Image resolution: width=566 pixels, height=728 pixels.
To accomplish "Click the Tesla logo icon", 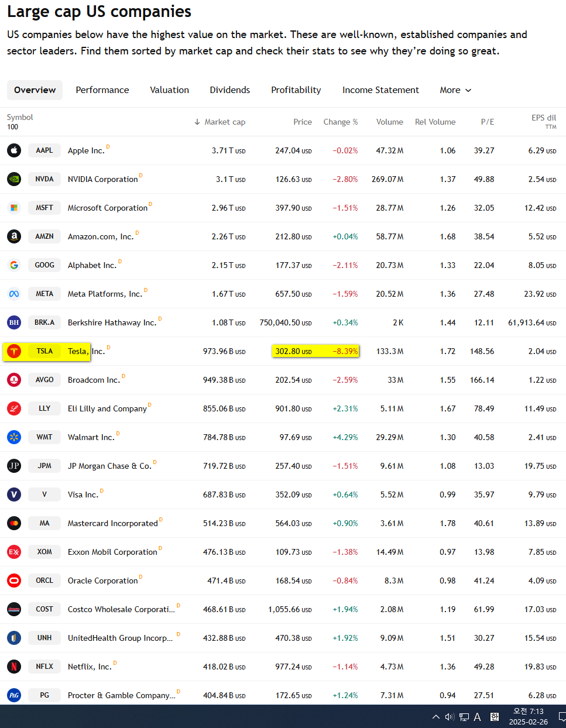I will pyautogui.click(x=14, y=351).
